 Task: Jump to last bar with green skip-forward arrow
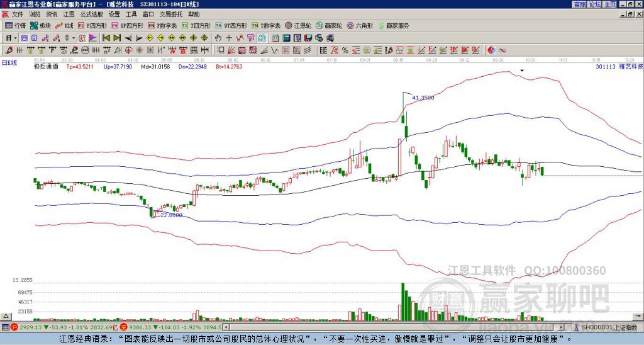point(117,38)
